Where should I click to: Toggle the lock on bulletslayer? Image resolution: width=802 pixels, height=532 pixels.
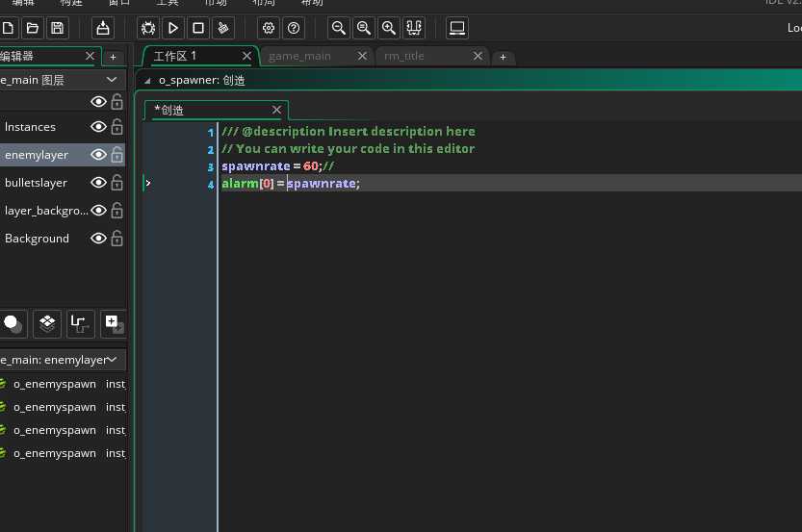point(116,183)
